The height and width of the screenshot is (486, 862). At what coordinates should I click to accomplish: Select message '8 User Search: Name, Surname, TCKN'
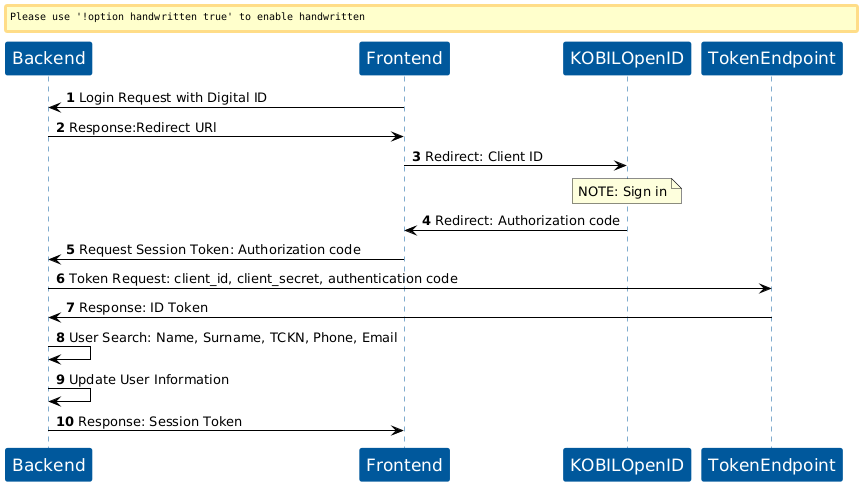(x=226, y=338)
